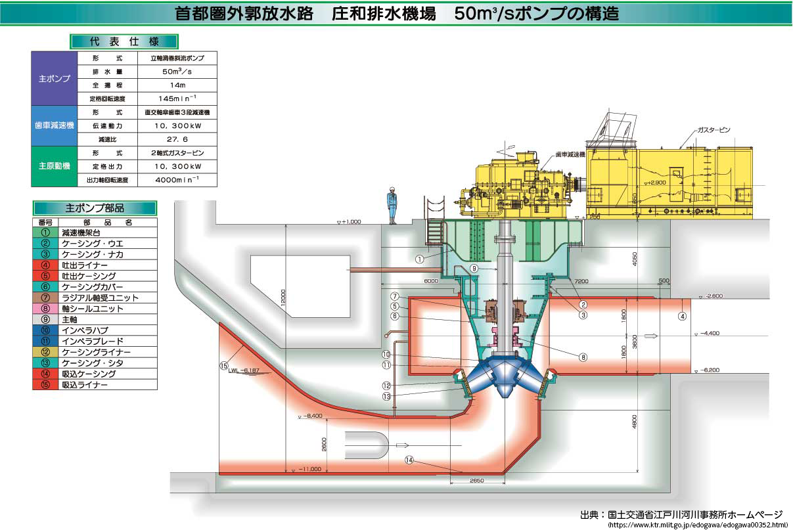The image size is (793, 532).
Task: Click the ladder beside the reducer platform
Action: pyautogui.click(x=435, y=225)
